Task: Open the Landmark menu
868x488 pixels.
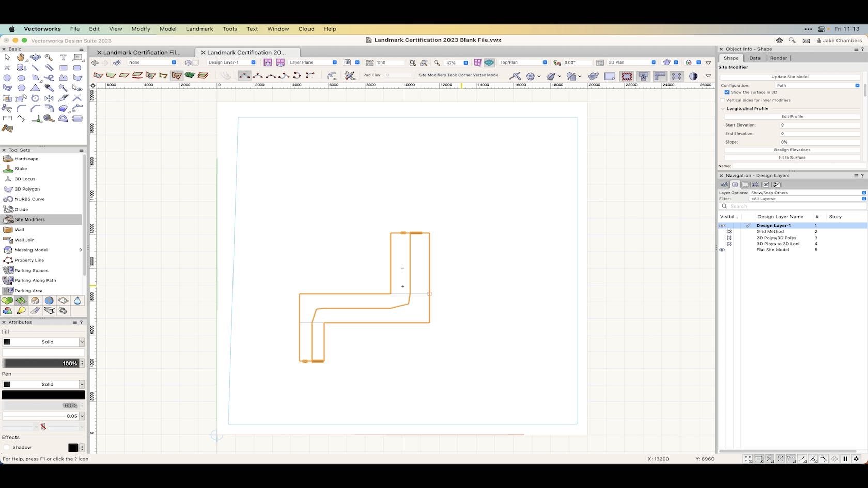Action: click(199, 29)
